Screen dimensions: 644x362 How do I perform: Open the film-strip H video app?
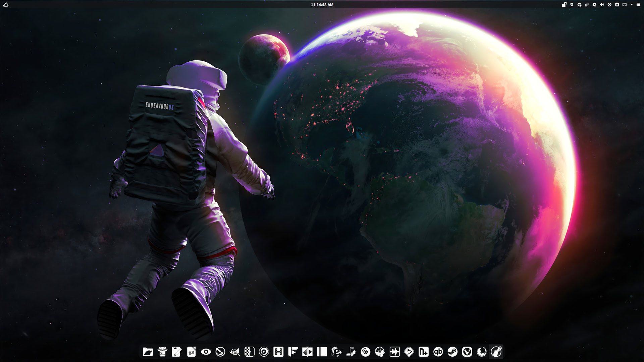point(278,352)
